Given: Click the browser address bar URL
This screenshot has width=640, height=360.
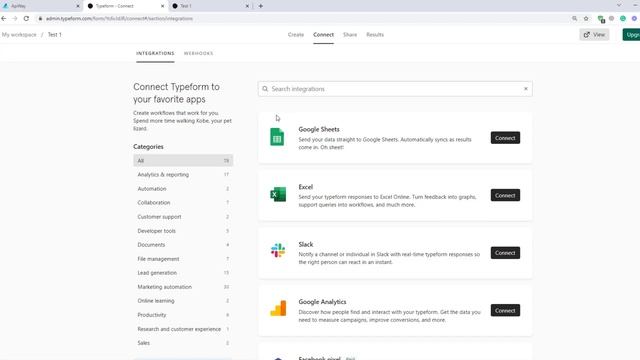Looking at the screenshot, I should pos(119,18).
